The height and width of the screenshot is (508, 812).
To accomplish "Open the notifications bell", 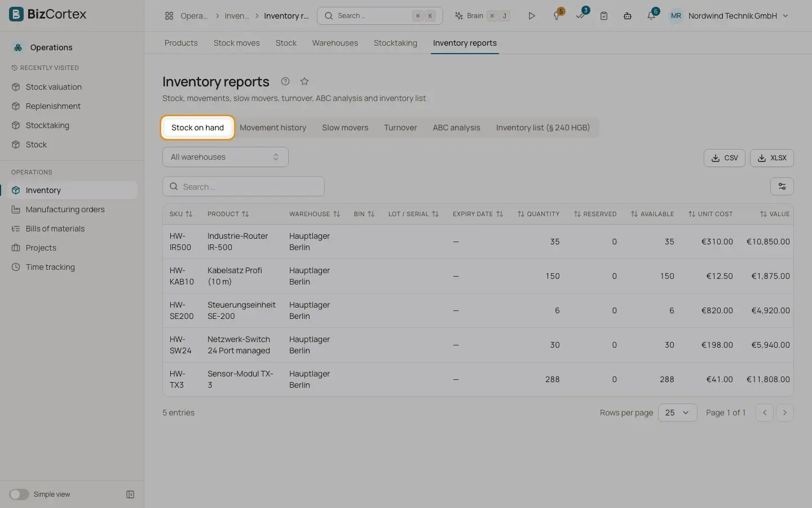I will click(x=651, y=16).
